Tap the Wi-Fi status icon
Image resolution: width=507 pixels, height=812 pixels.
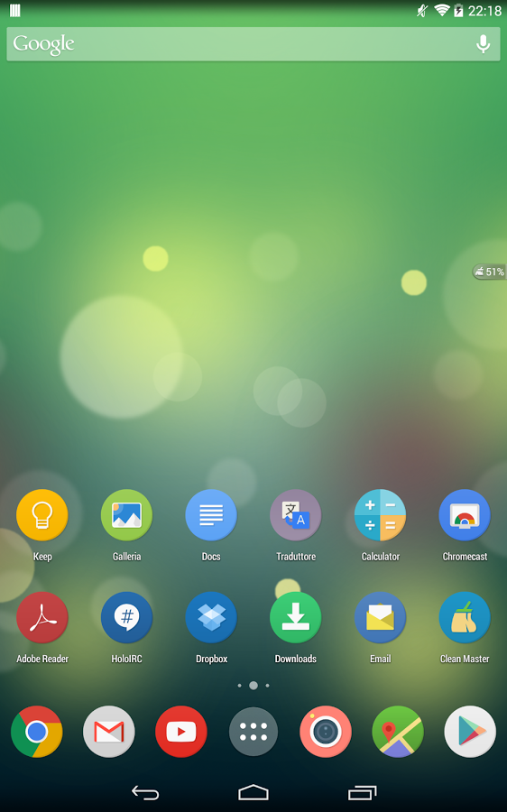442,10
